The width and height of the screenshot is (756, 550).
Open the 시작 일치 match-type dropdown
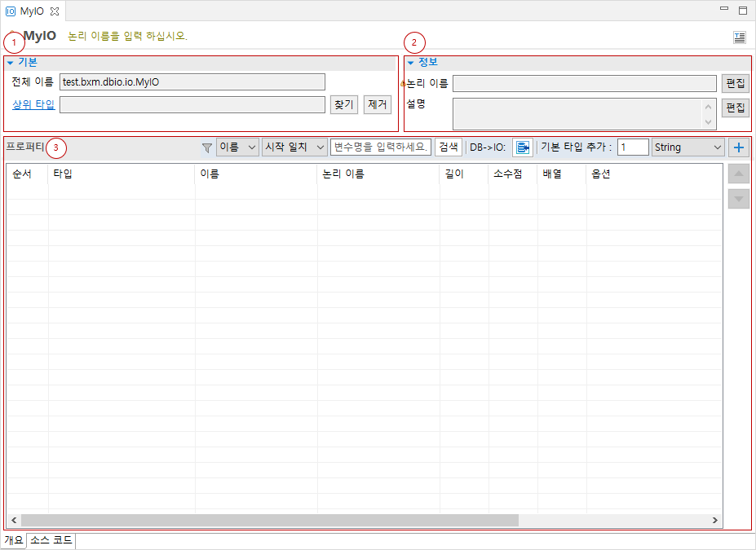coord(294,147)
